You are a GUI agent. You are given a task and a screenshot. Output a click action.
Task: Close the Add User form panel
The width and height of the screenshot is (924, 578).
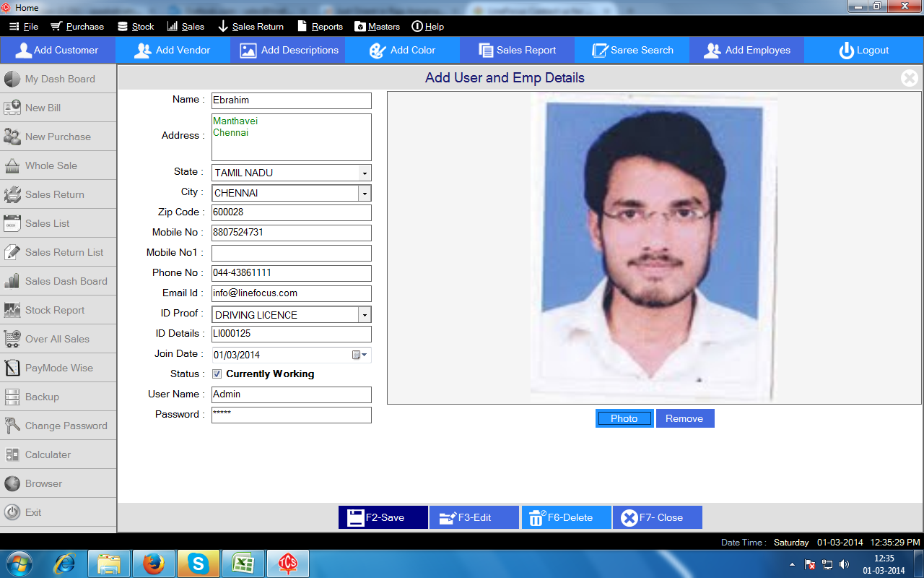[x=909, y=78]
